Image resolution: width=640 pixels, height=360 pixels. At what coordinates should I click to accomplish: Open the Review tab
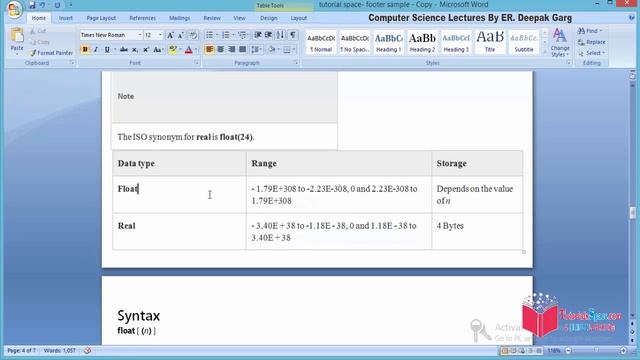[x=212, y=18]
